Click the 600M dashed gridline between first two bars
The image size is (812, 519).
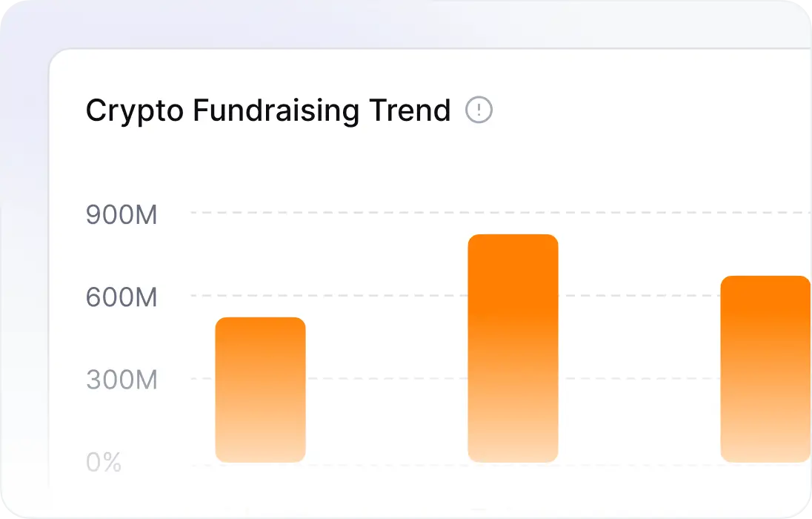point(385,296)
